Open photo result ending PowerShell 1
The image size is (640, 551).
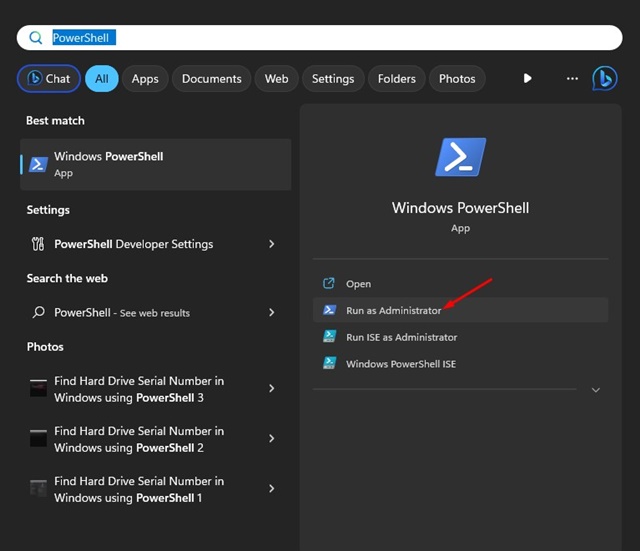pos(156,489)
